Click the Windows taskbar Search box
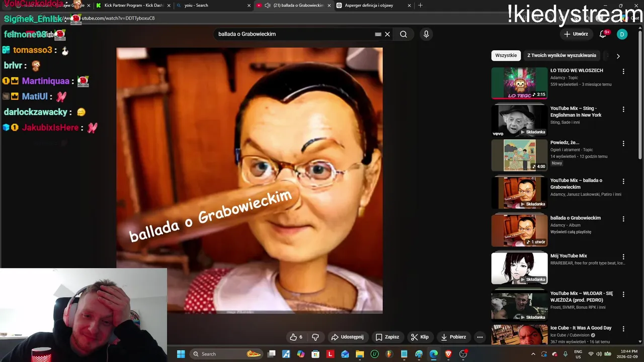 click(x=226, y=354)
